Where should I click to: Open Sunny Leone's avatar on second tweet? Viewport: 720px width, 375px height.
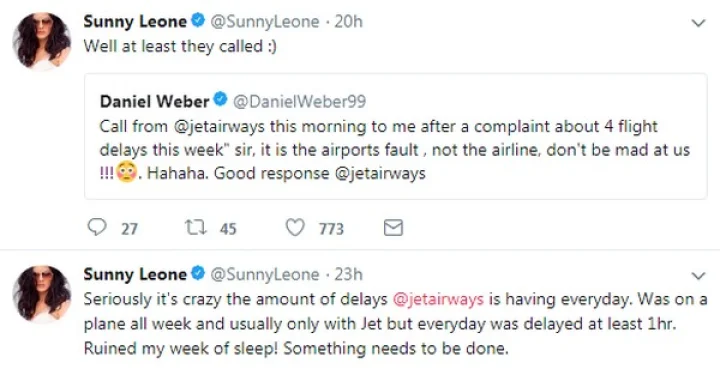(x=41, y=294)
